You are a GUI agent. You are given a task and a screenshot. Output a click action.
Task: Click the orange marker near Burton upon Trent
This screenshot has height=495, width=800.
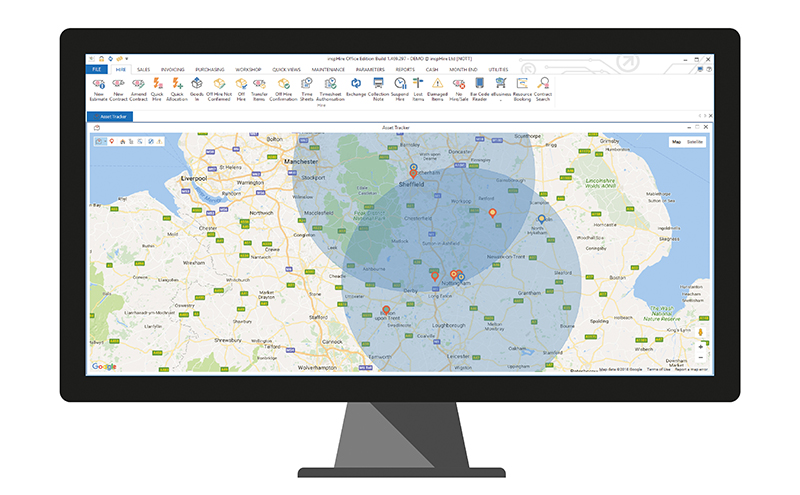(387, 309)
